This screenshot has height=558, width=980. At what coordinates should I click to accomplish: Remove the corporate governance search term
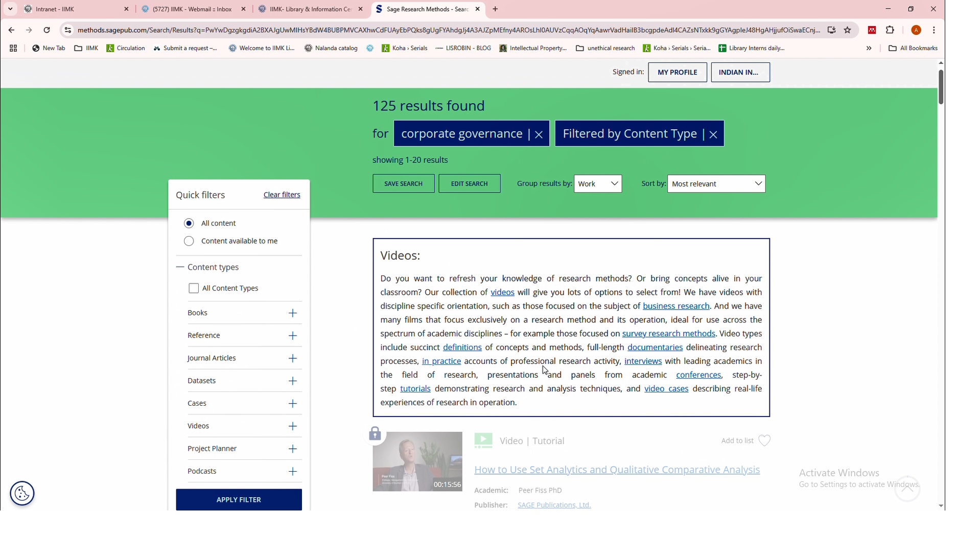[x=539, y=134]
